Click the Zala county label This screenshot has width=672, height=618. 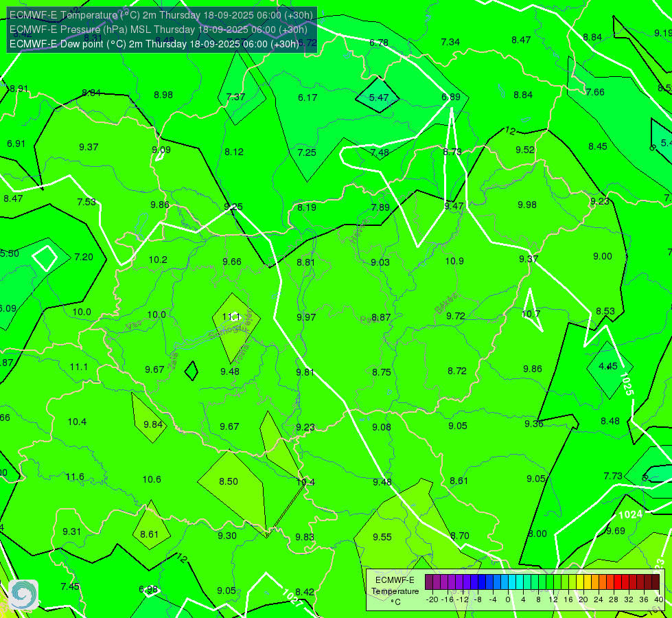(x=174, y=362)
